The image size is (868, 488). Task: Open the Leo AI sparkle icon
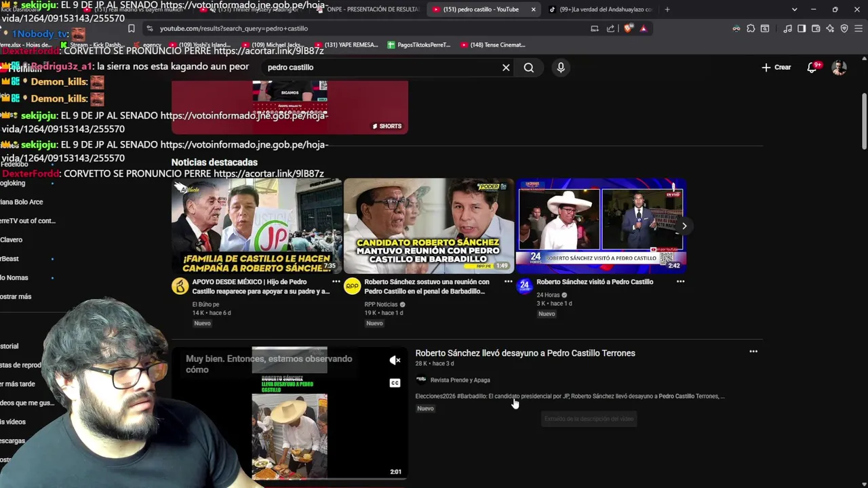830,28
